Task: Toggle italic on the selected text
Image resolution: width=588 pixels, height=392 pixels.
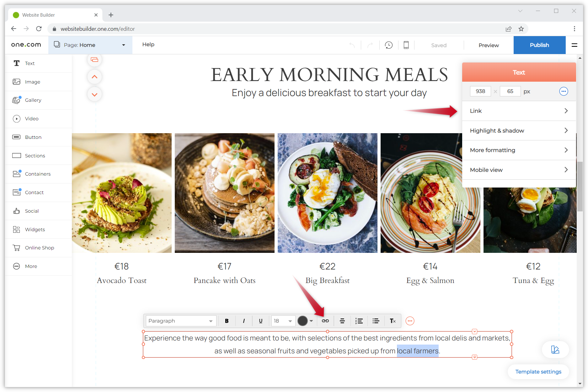Action: click(x=243, y=321)
